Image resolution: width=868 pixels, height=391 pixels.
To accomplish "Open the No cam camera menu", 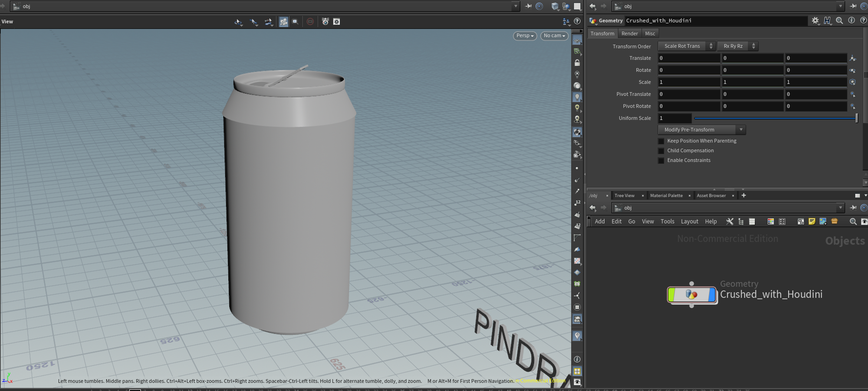I will click(x=554, y=36).
